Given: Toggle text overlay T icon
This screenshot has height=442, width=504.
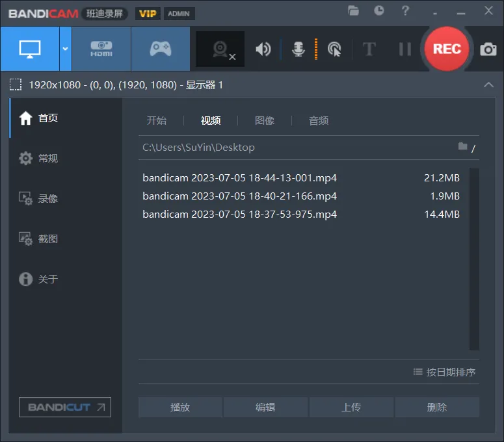Looking at the screenshot, I should pyautogui.click(x=369, y=49).
